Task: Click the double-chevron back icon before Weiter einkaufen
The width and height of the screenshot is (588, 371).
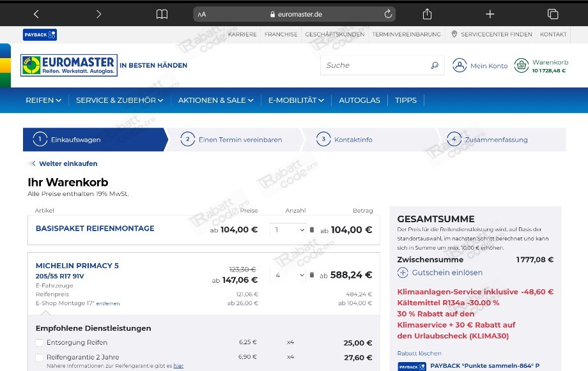Action: pos(32,163)
